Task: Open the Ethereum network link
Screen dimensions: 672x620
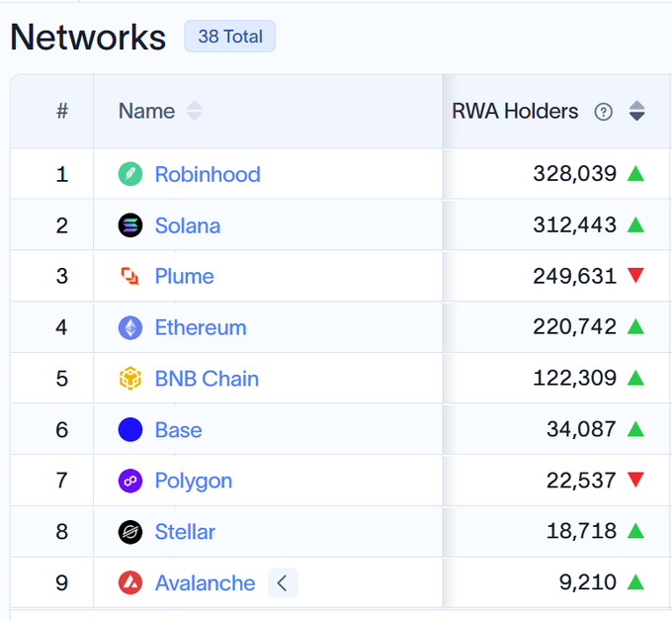Action: click(x=201, y=327)
